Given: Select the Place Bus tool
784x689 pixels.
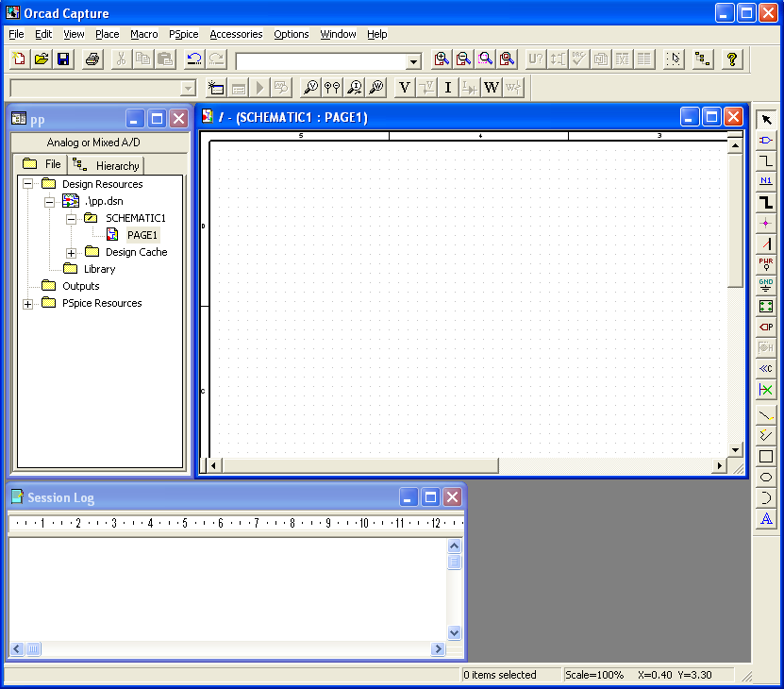Looking at the screenshot, I should (x=766, y=203).
